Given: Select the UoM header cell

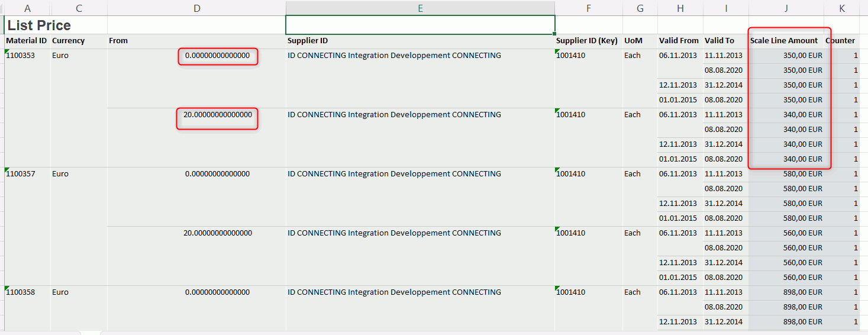Looking at the screenshot, I should pos(633,41).
